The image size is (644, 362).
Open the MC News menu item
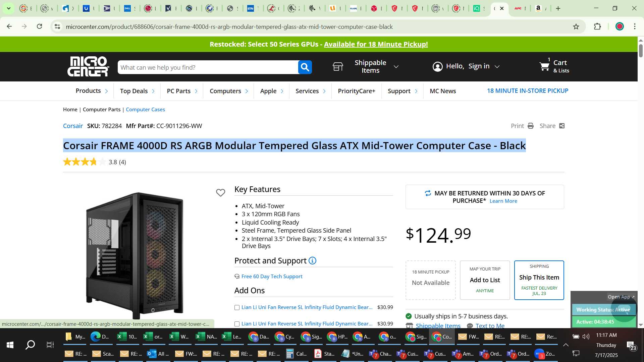(x=443, y=91)
